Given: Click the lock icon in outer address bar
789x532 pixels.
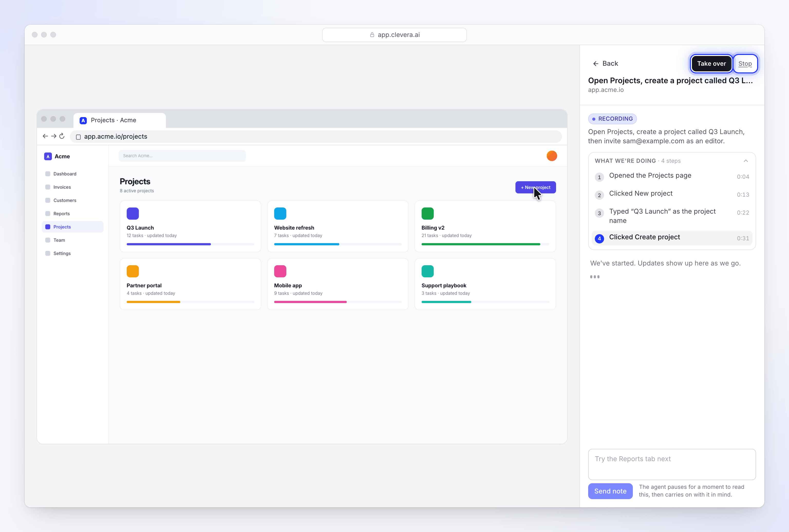Looking at the screenshot, I should pos(372,35).
